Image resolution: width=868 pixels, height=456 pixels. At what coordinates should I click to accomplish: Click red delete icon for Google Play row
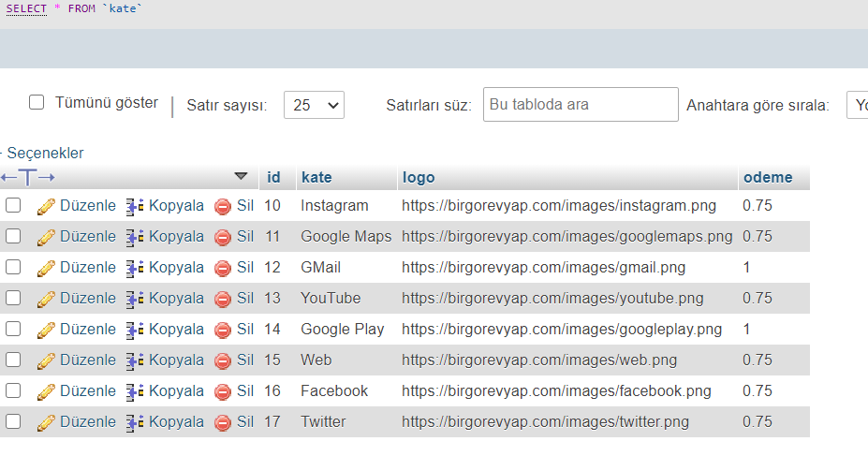coord(223,331)
